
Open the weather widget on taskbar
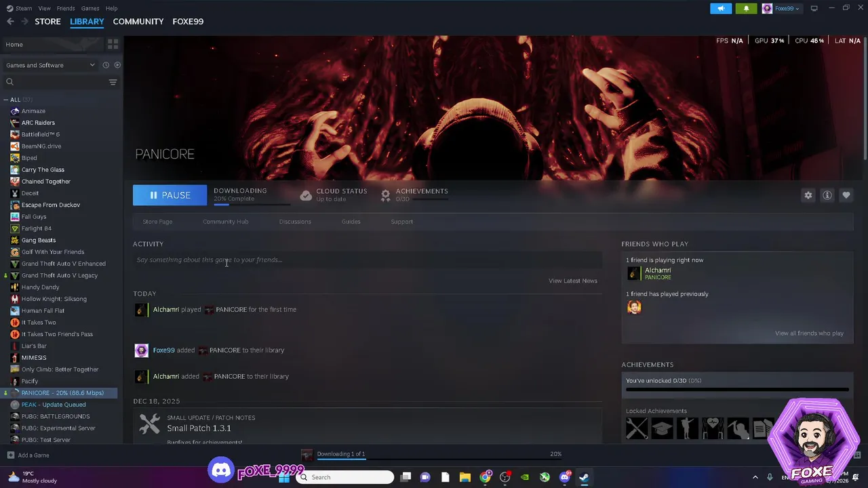(31, 477)
